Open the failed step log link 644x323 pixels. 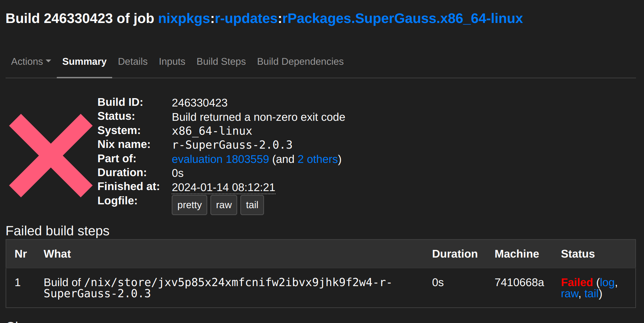click(607, 282)
